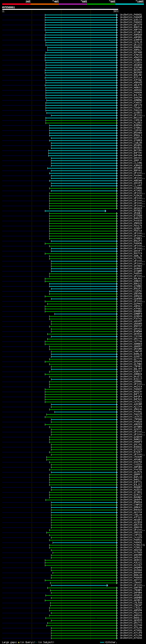Viewport: 146px width, 644px height.
Task: Select hit UniRef100_P04828
Action: click(x=131, y=422)
